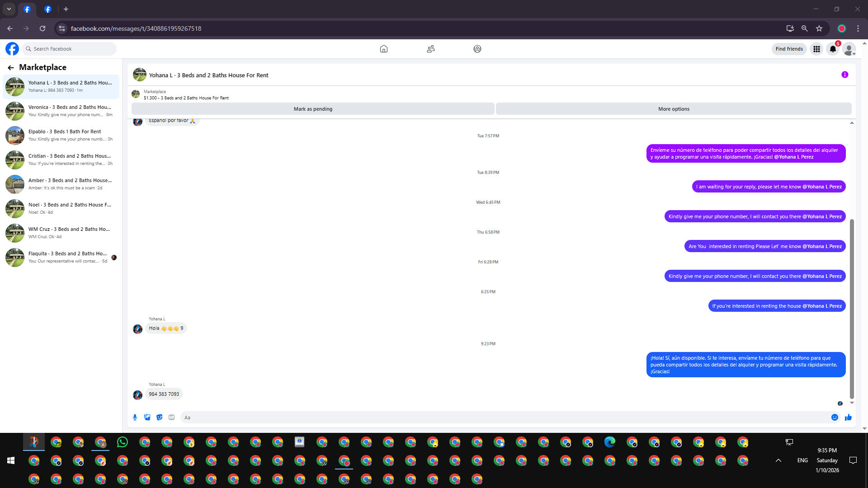This screenshot has height=488, width=868.
Task: Open the GIF picker icon
Action: click(x=171, y=418)
